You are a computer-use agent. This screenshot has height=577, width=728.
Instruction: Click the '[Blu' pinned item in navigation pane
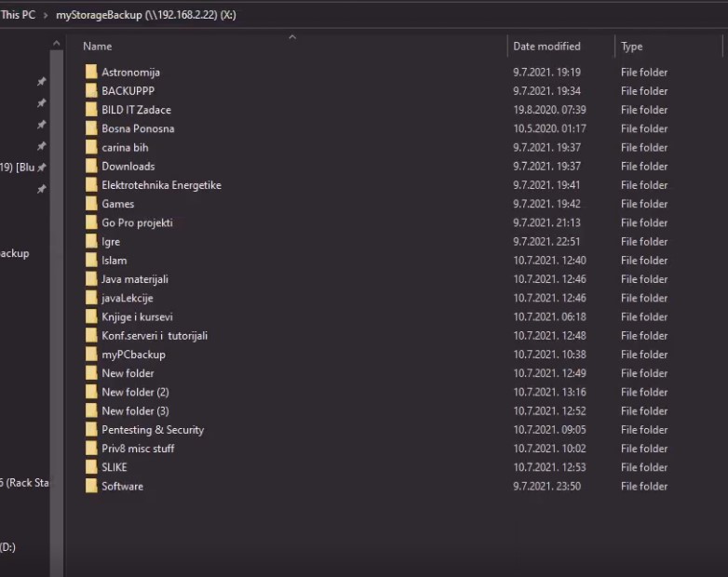18,168
